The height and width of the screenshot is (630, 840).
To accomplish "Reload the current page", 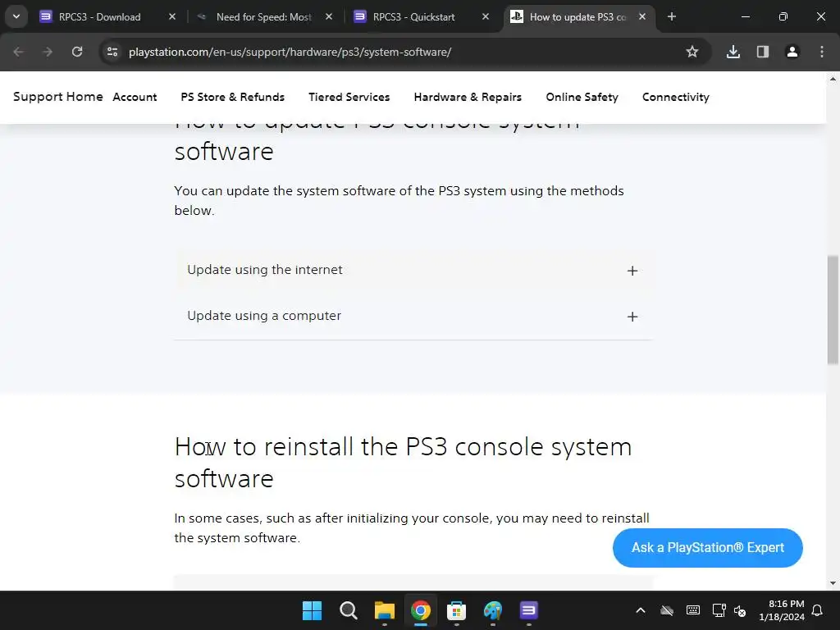I will tap(77, 52).
